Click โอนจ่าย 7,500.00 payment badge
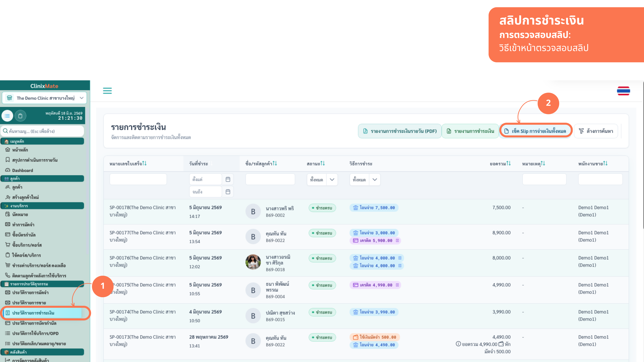 (374, 208)
